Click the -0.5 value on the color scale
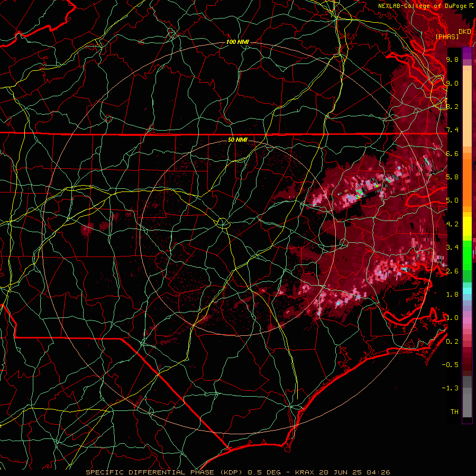Screen dimensions: 476x476 pos(450,365)
